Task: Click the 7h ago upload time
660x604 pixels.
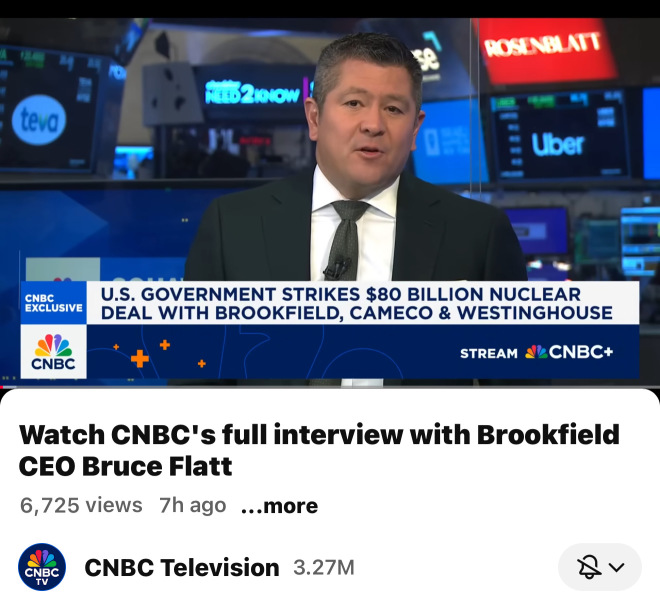Action: coord(193,505)
